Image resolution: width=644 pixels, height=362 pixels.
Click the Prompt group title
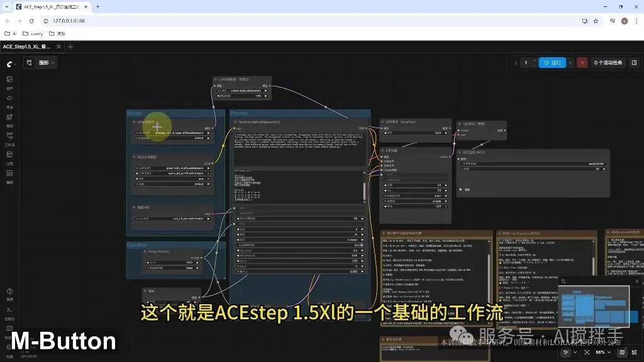[x=239, y=113]
